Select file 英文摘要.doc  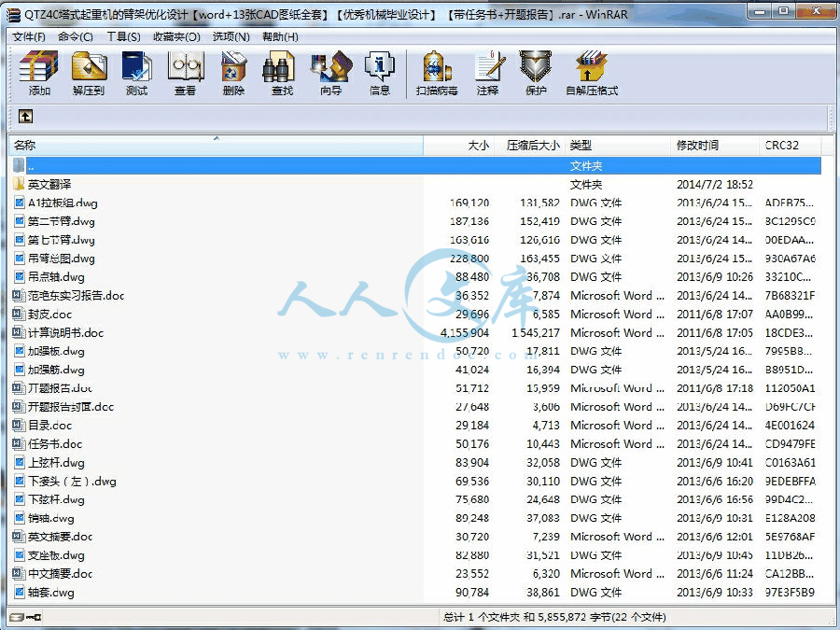point(60,537)
